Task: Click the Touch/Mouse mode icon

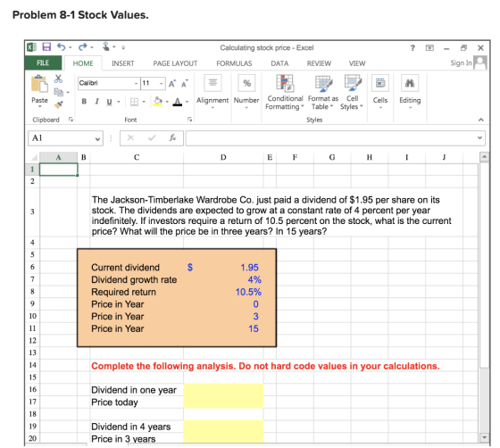Action: click(x=106, y=46)
